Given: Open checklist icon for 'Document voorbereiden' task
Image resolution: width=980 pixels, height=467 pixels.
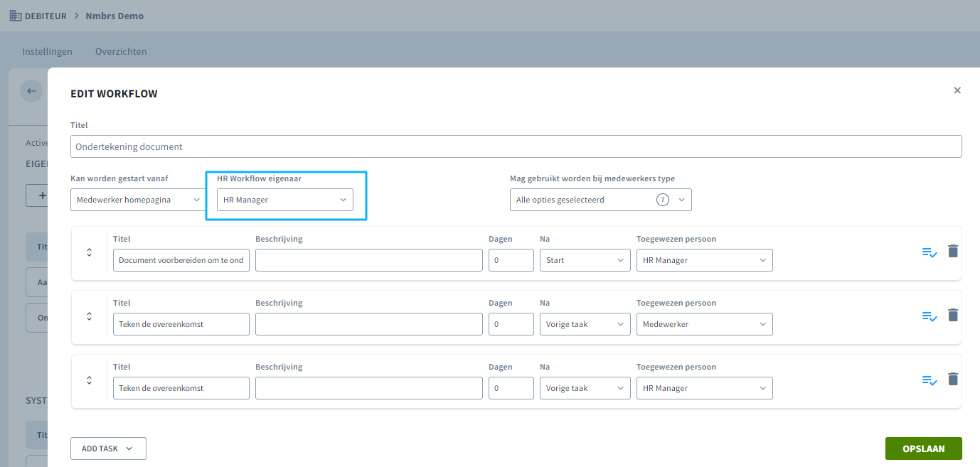Looking at the screenshot, I should coord(930,252).
